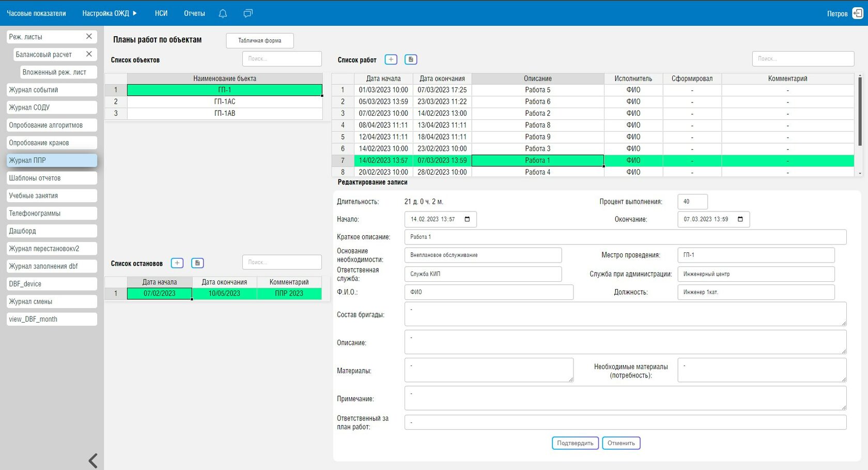868x470 pixels.
Task: Click the Основание необходимости field
Action: (x=483, y=255)
